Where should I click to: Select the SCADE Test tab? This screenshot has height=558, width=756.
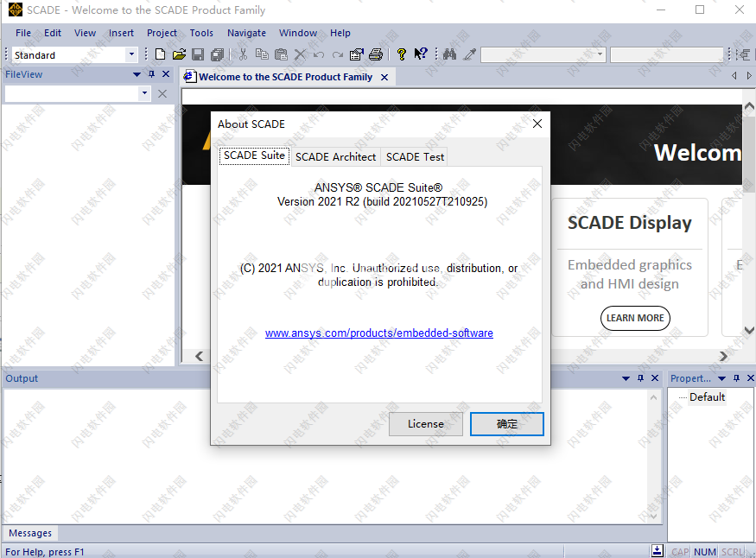(414, 156)
